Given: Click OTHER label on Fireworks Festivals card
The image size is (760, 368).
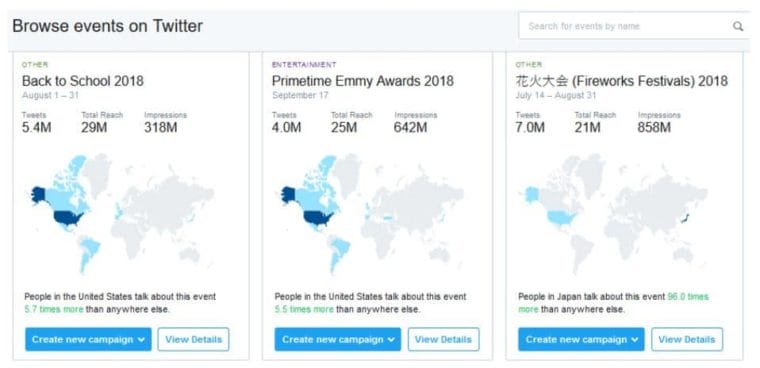Looking at the screenshot, I should coord(528,64).
